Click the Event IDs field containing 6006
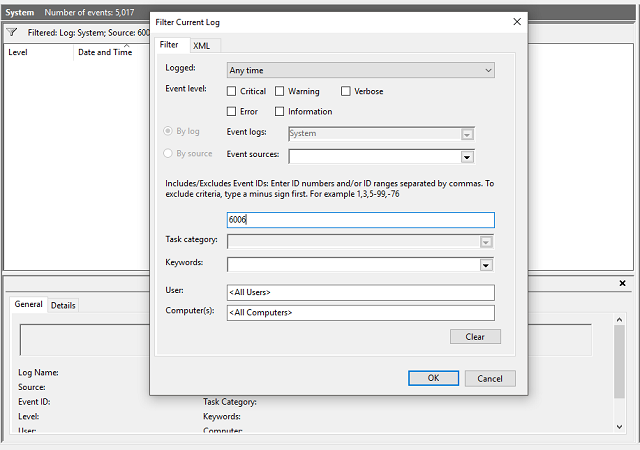Screen dimensions: 640x450 (360, 220)
